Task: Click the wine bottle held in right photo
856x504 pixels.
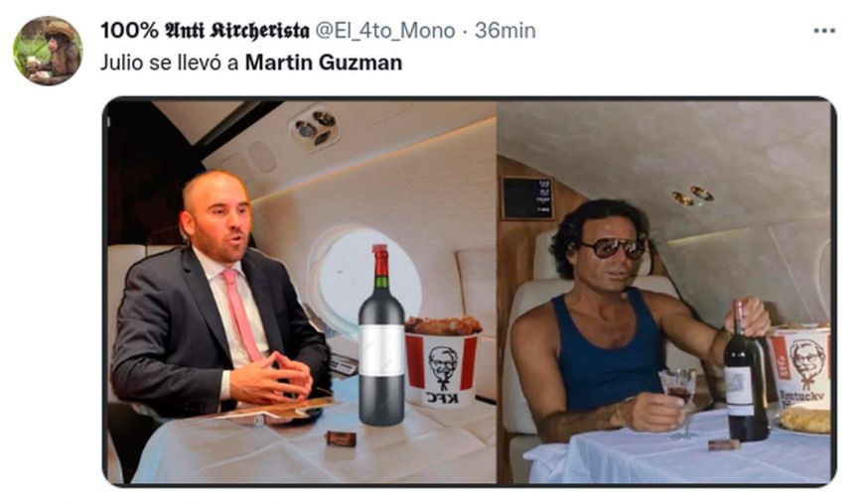Action: click(744, 371)
